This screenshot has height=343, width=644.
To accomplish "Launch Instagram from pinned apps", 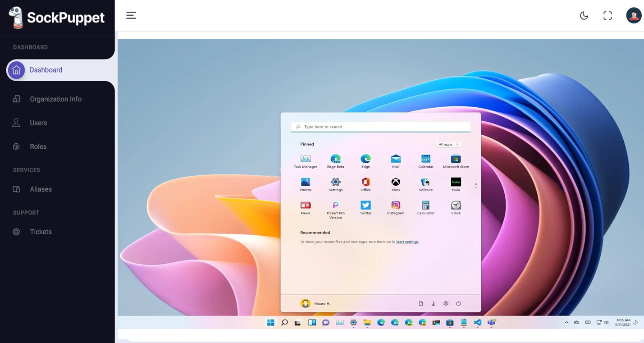I will click(396, 206).
